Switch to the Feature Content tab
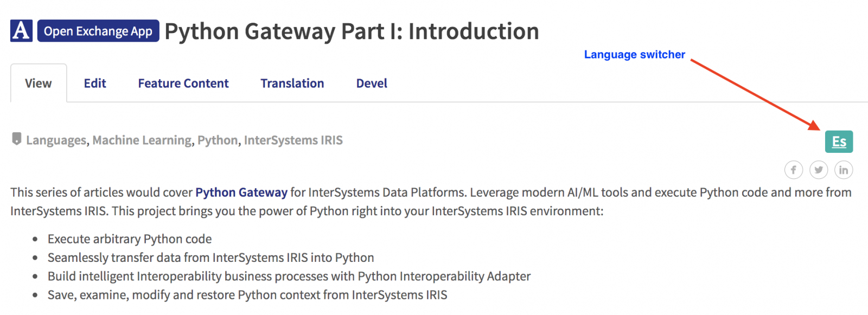This screenshot has width=868, height=315. 183,83
